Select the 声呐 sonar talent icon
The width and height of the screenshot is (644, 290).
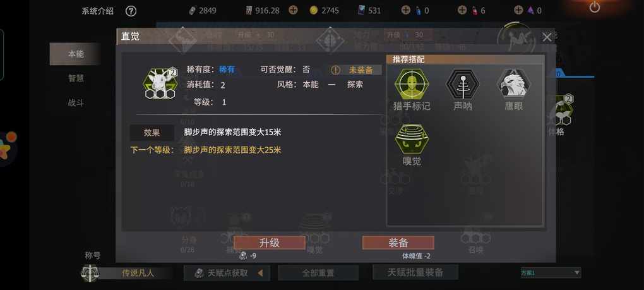click(463, 84)
